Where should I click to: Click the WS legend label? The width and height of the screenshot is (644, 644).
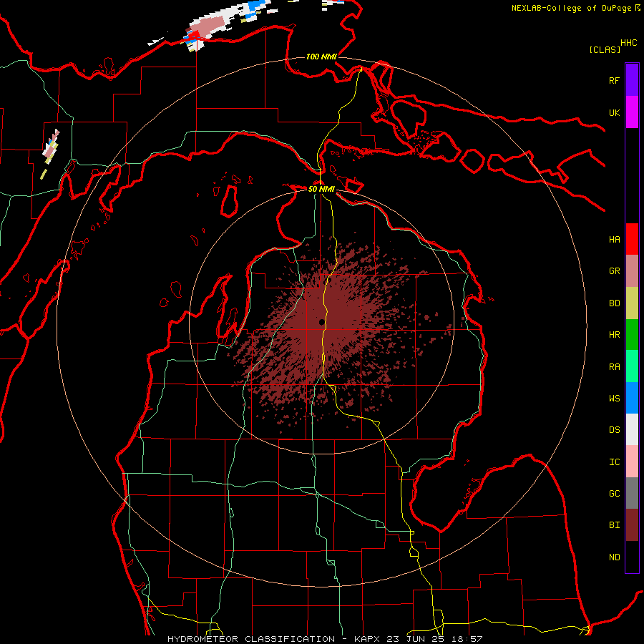(x=614, y=398)
